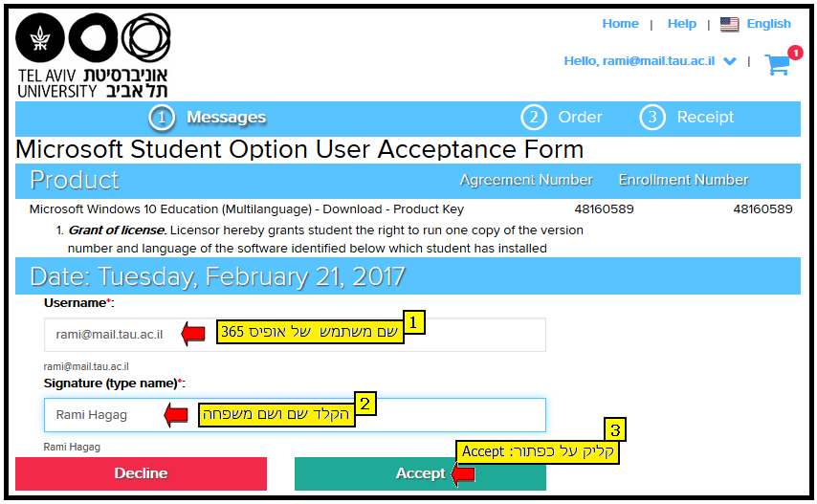Click the Agreement Number column header

[x=526, y=180]
